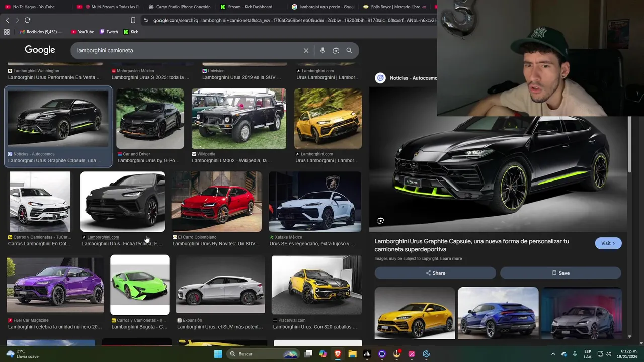Viewport: 644px width, 362px height.
Task: Click the preview title Lamborghini Urus Graphite Capsule
Action: pyautogui.click(x=471, y=245)
